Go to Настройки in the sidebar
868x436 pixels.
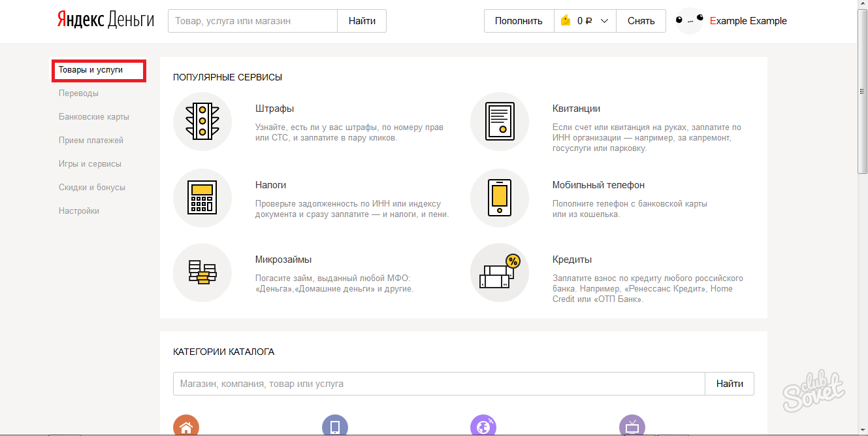point(79,211)
